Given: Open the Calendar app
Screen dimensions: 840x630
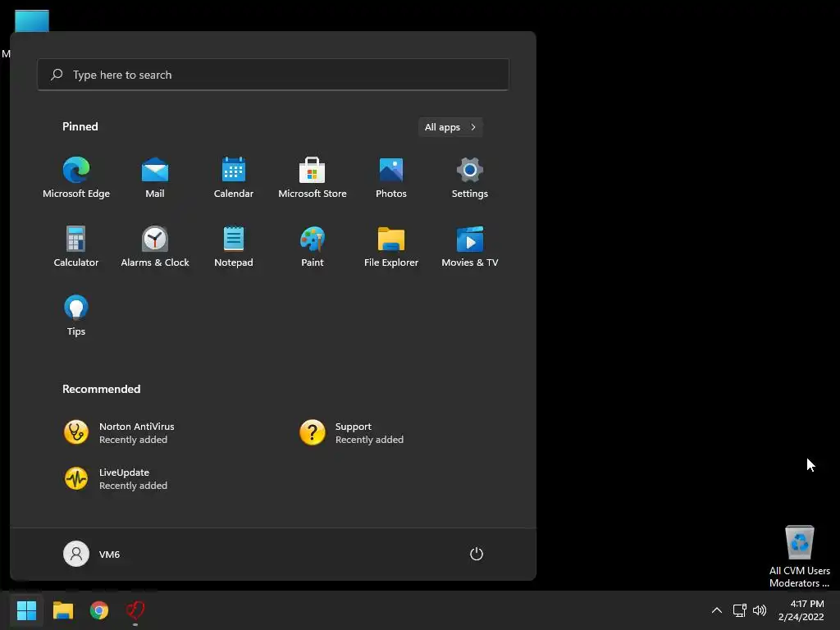Looking at the screenshot, I should tap(234, 178).
